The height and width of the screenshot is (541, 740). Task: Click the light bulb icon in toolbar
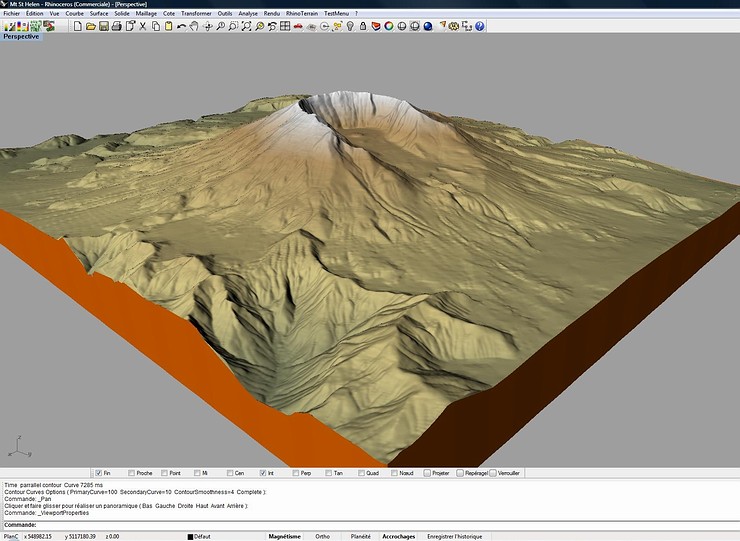[x=350, y=25]
